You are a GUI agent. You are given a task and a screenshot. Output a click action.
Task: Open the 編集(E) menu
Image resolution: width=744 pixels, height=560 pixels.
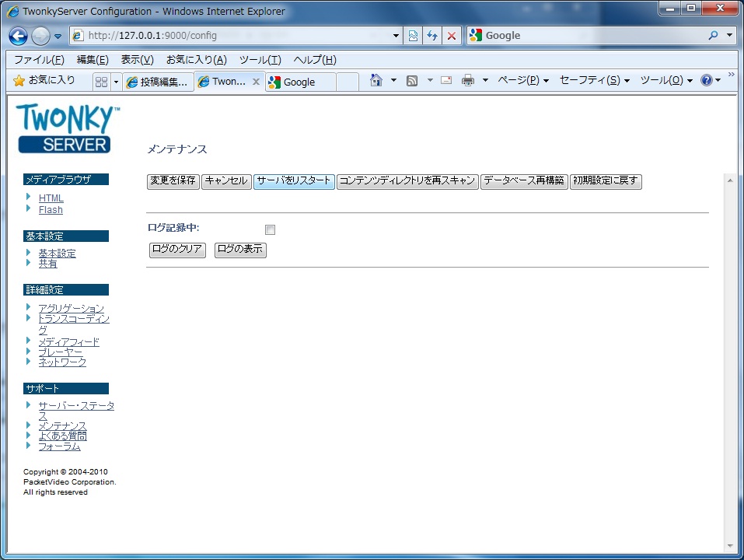coord(93,60)
